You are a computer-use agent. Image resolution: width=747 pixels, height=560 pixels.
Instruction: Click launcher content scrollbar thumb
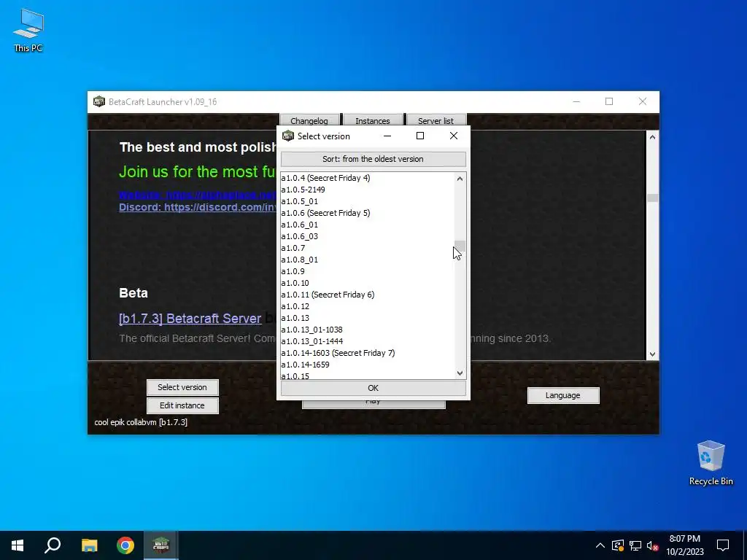pos(652,198)
